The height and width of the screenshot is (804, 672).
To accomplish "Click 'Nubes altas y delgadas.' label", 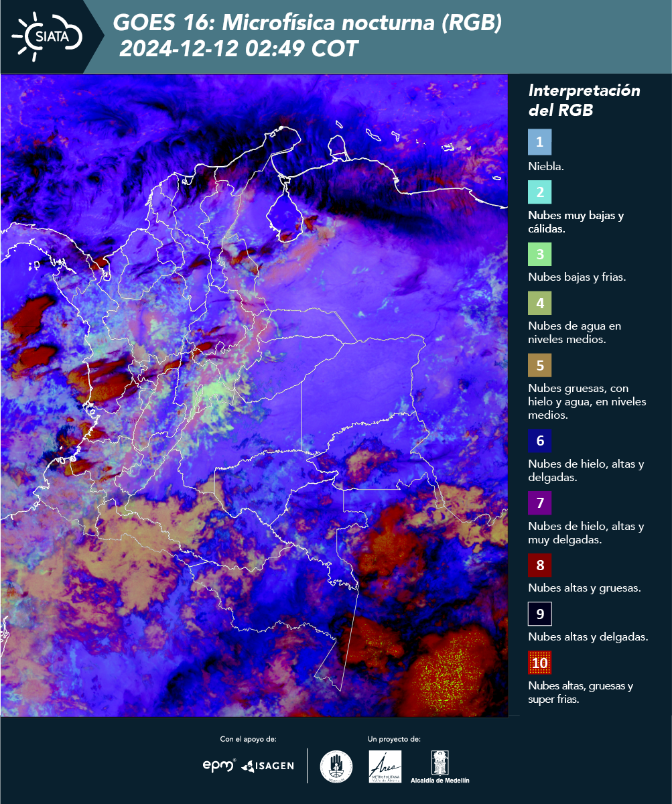I will (x=588, y=637).
